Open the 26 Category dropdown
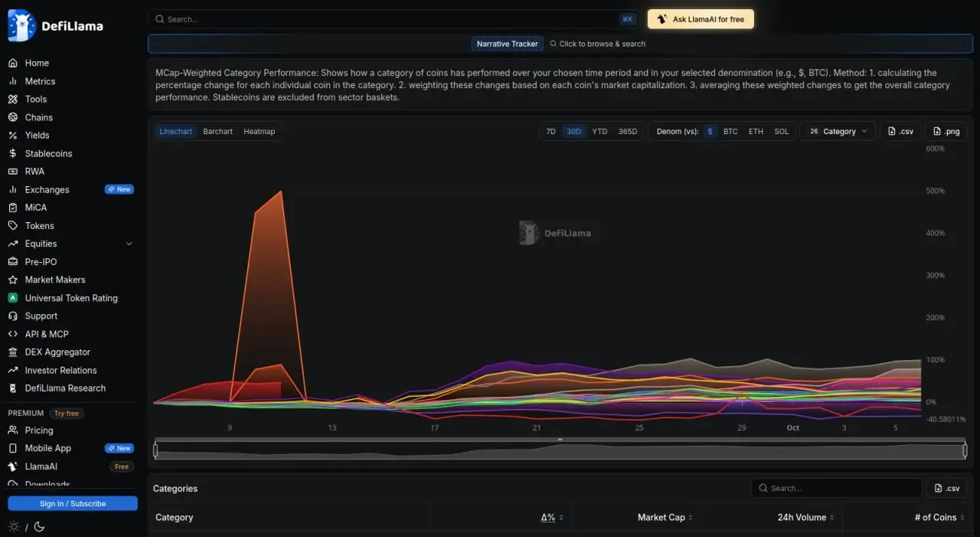This screenshot has height=537, width=980. point(838,132)
